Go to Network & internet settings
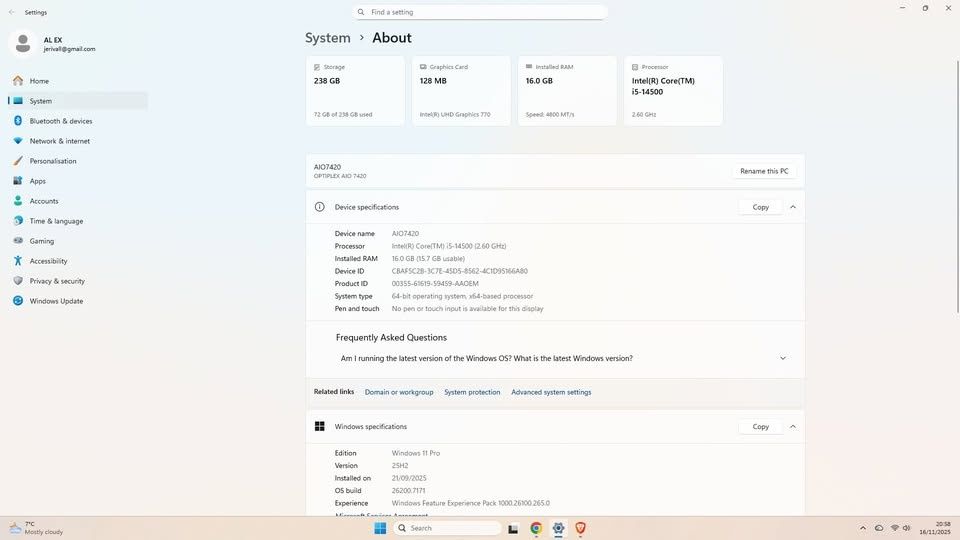 (78, 141)
